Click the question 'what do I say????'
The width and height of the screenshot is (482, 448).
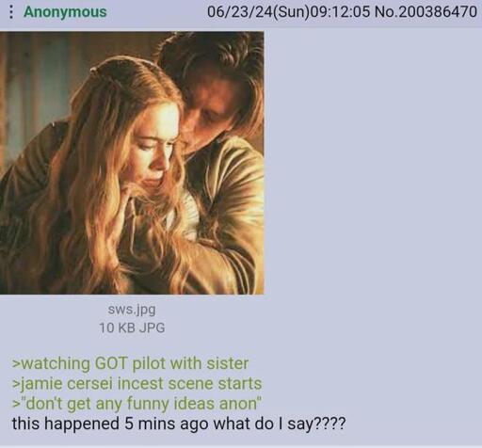(280, 424)
